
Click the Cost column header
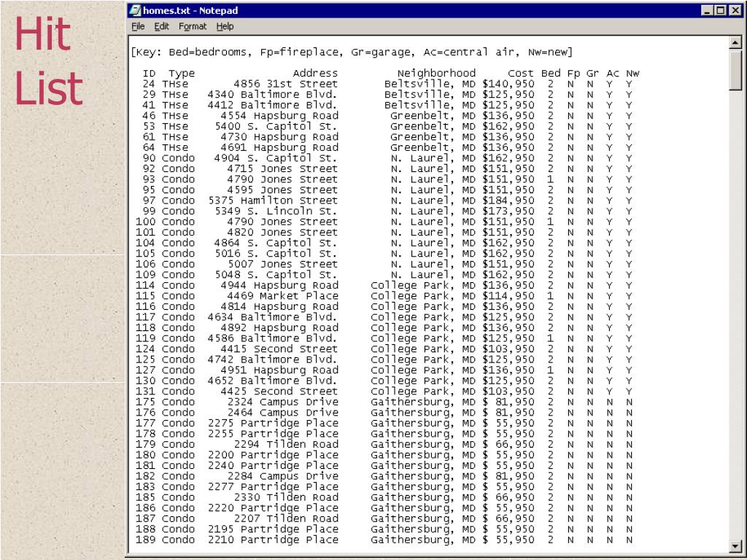point(521,74)
